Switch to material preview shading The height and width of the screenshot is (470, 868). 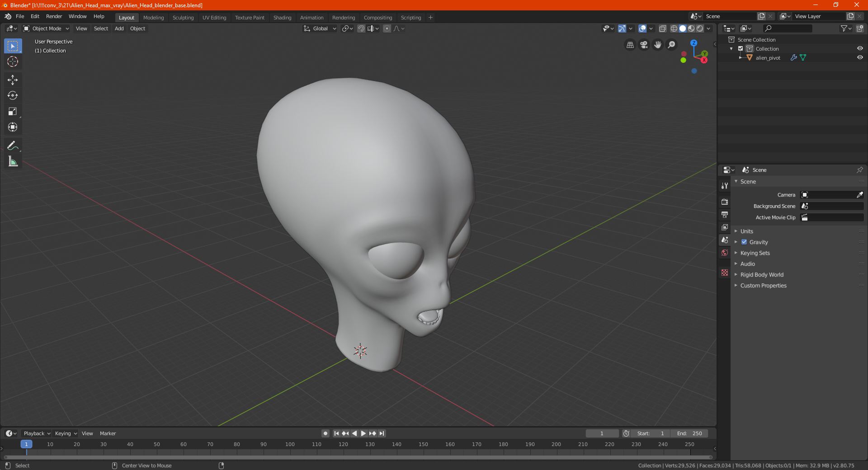point(691,28)
